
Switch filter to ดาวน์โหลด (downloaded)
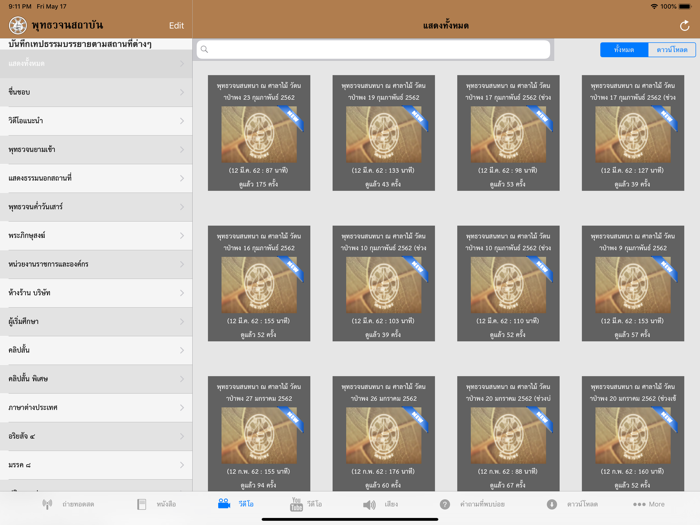point(671,49)
